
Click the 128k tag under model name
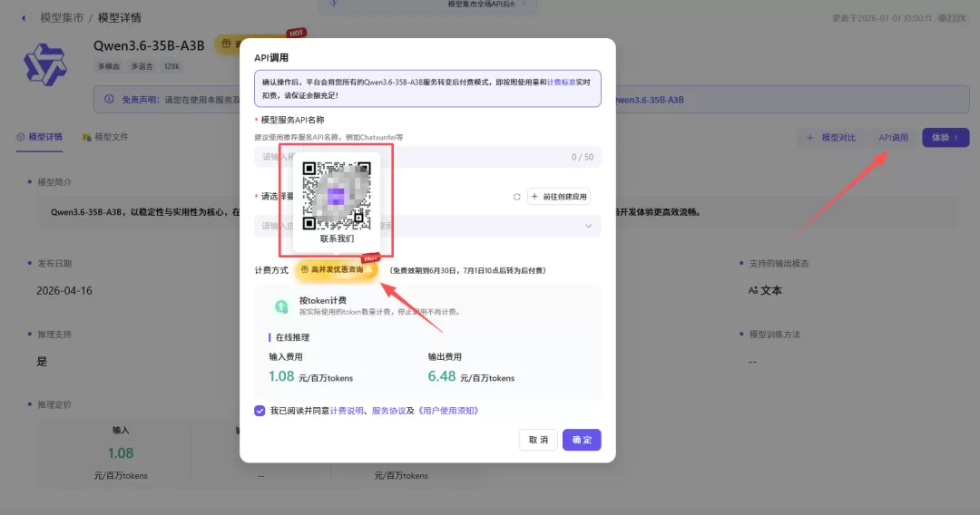171,66
